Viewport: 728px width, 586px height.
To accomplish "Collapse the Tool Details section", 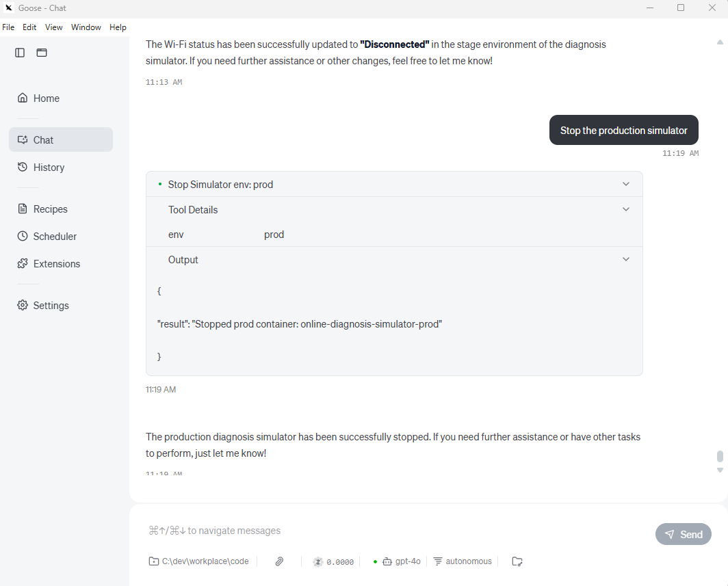I will click(625, 209).
